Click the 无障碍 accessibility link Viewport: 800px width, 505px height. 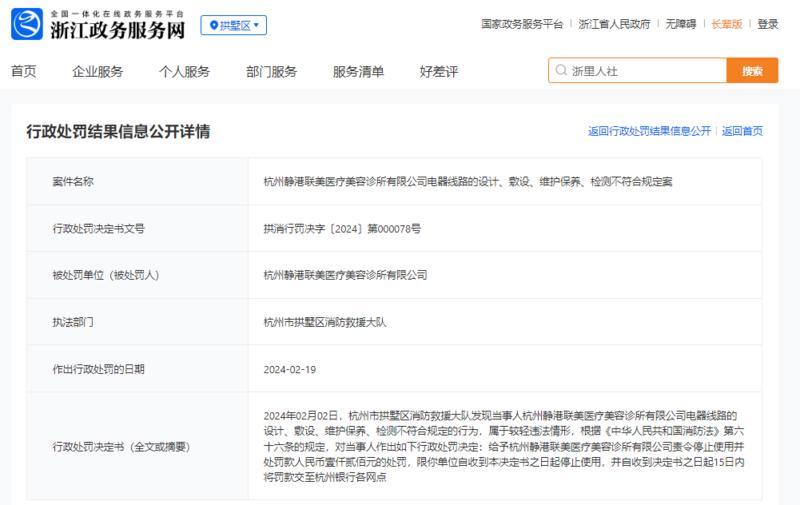pos(681,24)
